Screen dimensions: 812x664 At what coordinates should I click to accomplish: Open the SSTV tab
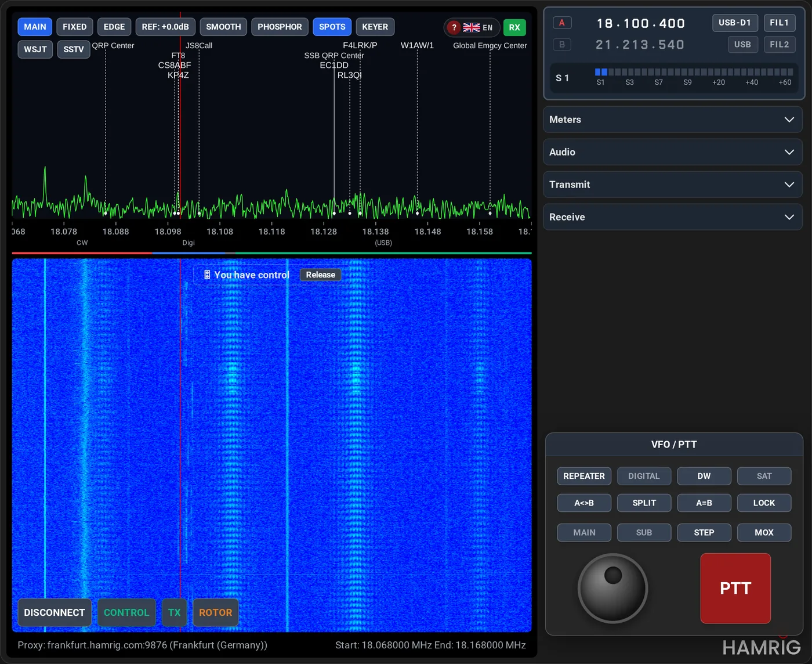pos(74,49)
